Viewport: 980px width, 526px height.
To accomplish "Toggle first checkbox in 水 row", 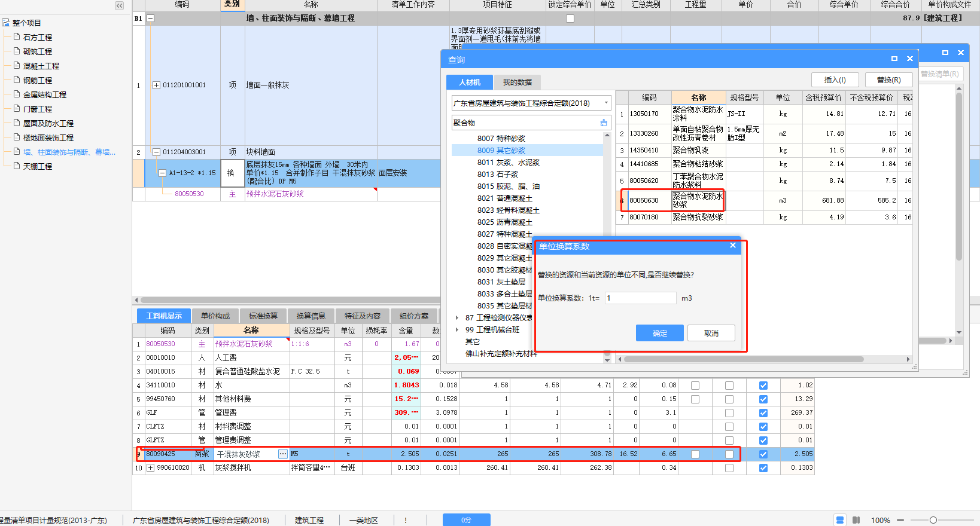I will (x=695, y=386).
